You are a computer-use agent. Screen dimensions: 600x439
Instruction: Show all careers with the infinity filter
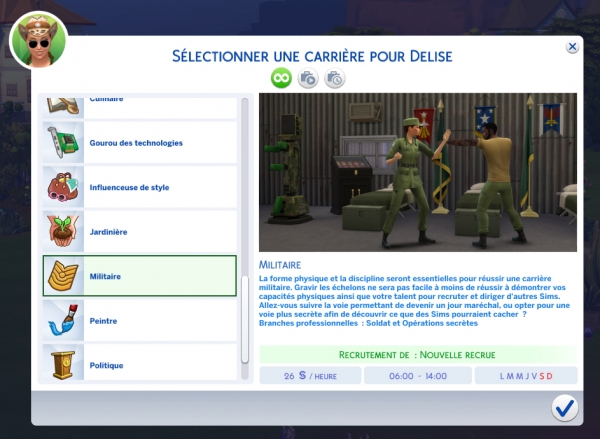[281, 78]
